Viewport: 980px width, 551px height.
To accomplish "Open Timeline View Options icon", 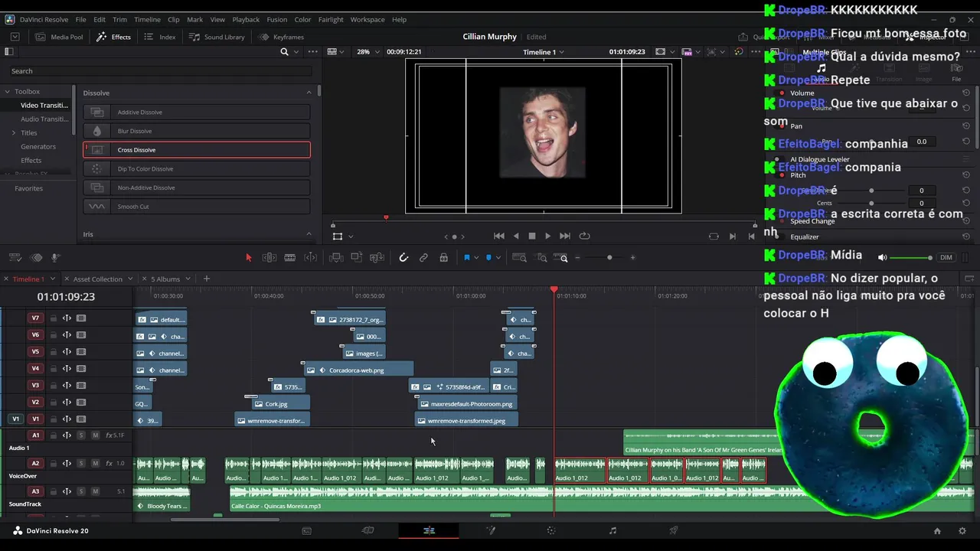I will click(15, 258).
